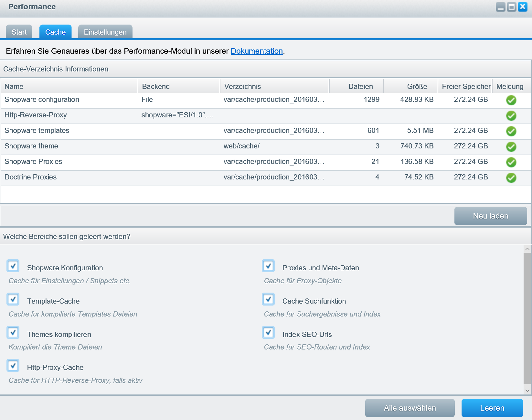The image size is (532, 420).
Task: Select the Shopware templates row name
Action: (37, 131)
